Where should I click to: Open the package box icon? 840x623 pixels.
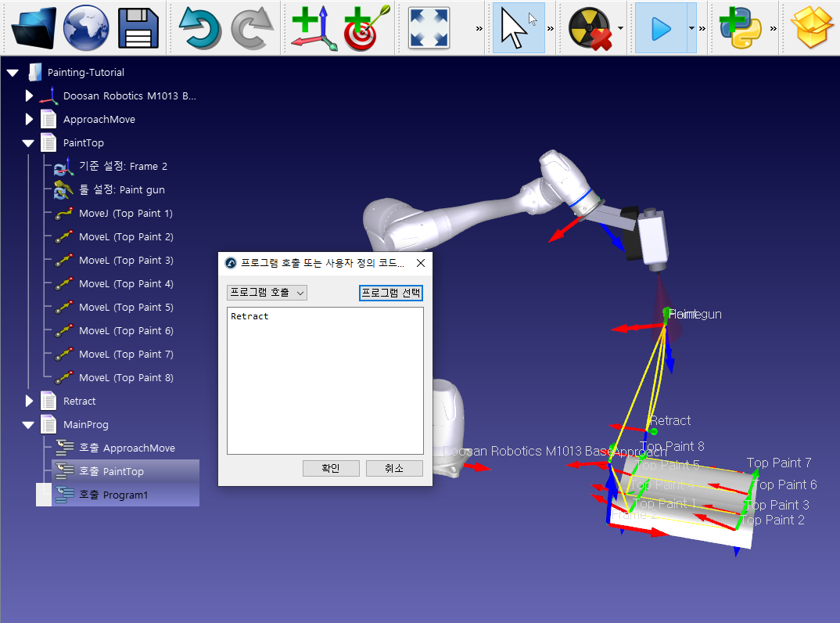pyautogui.click(x=813, y=28)
